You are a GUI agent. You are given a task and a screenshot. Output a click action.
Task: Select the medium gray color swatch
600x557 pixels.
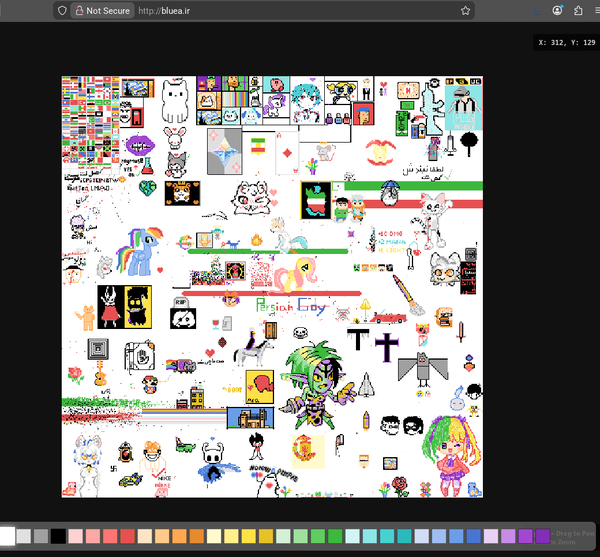click(41, 536)
